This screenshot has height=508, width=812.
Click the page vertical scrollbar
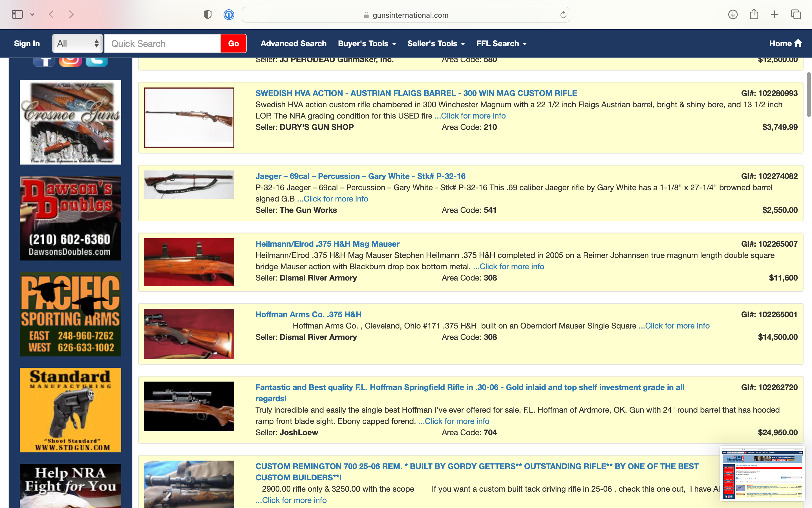809,95
